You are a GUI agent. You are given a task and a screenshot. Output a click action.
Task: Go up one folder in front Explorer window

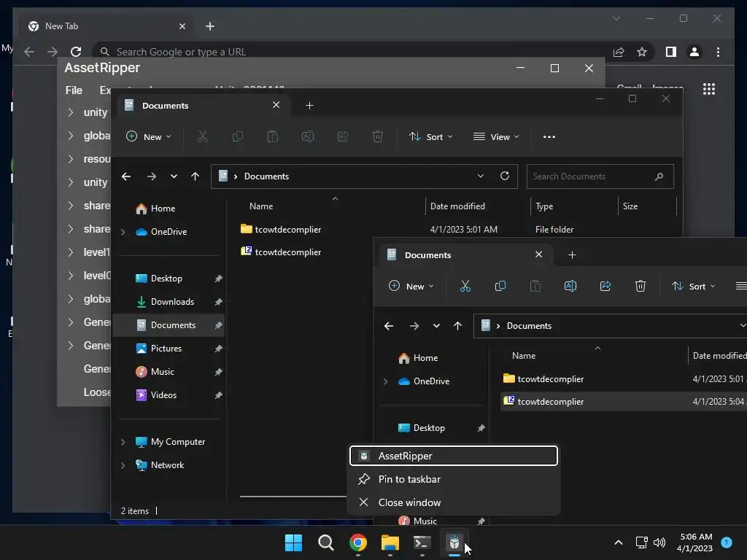[458, 326]
